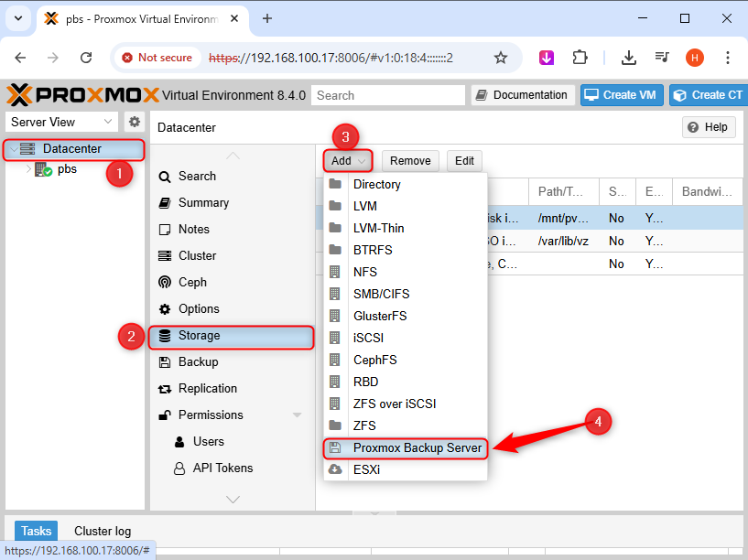
Task: Click the Edit button
Action: point(464,161)
